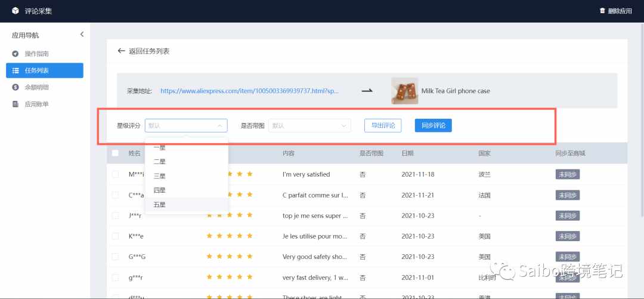Choose 二星 from the rating dropdown list
This screenshot has width=644, height=299.
187,162
